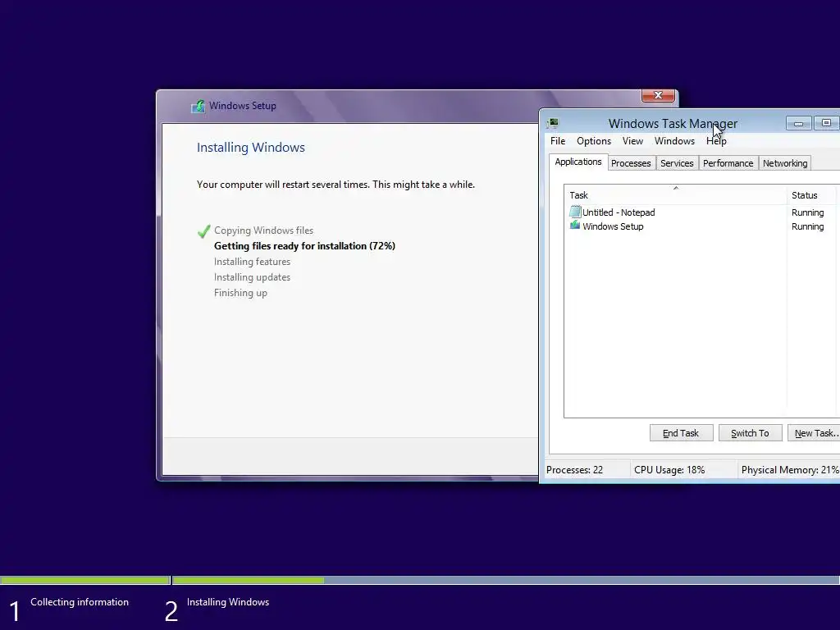Click the CPU Usage: 18% status entry
The width and height of the screenshot is (840, 630).
click(669, 470)
